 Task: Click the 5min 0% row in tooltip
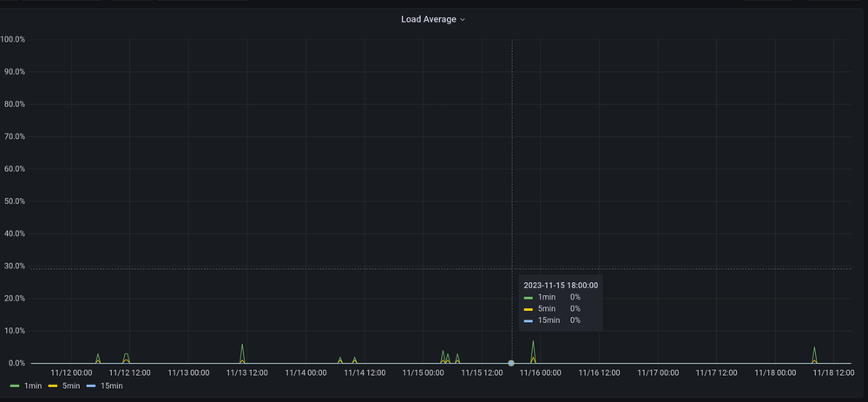pos(552,309)
